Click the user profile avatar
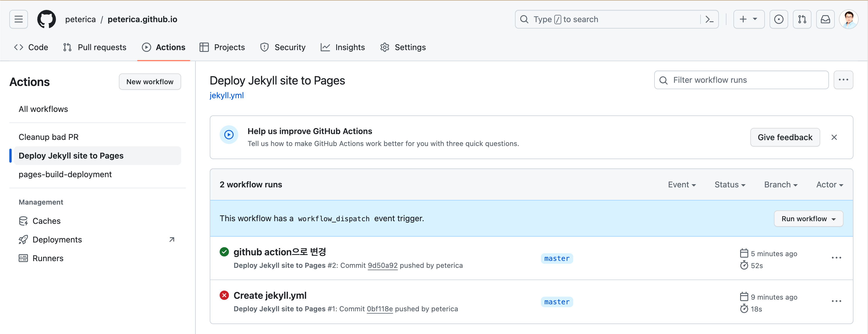 point(848,19)
